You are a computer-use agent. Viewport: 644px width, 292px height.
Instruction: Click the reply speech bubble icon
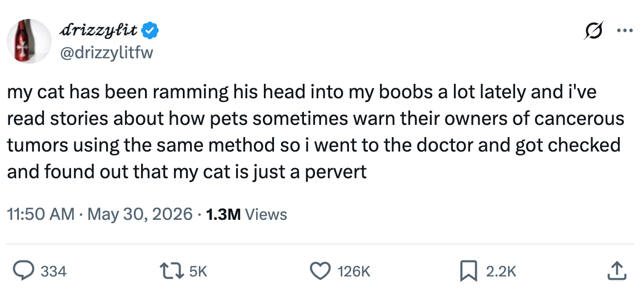pos(23,271)
